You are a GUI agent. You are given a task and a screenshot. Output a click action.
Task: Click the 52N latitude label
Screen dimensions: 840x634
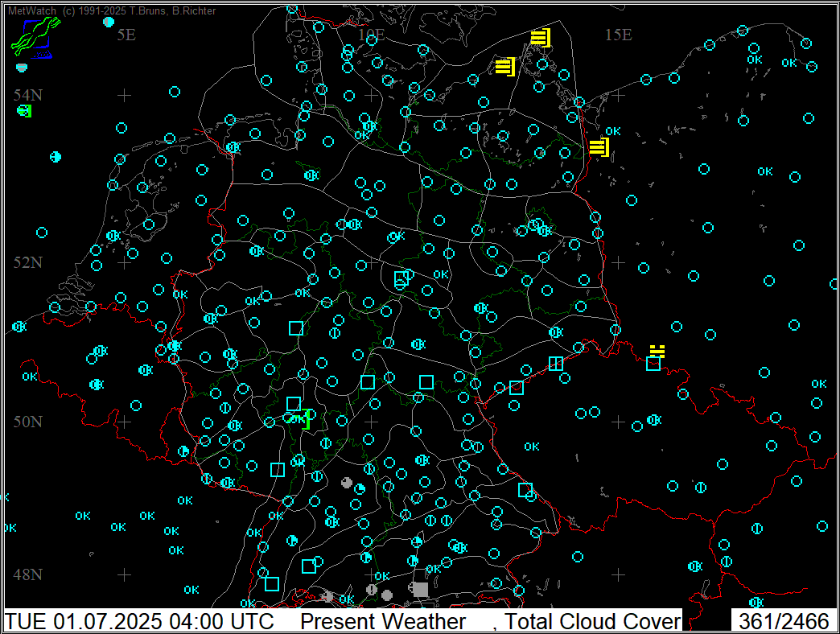(28, 262)
